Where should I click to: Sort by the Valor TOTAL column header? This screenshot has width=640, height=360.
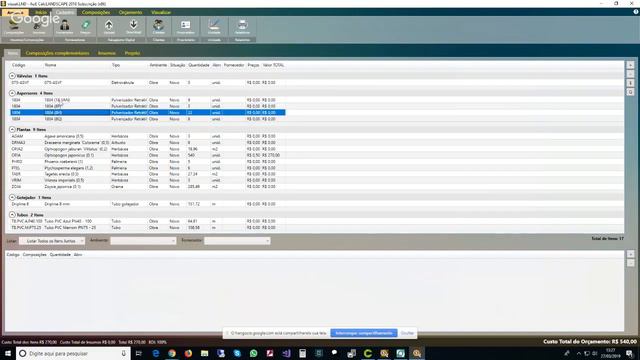[x=273, y=65]
